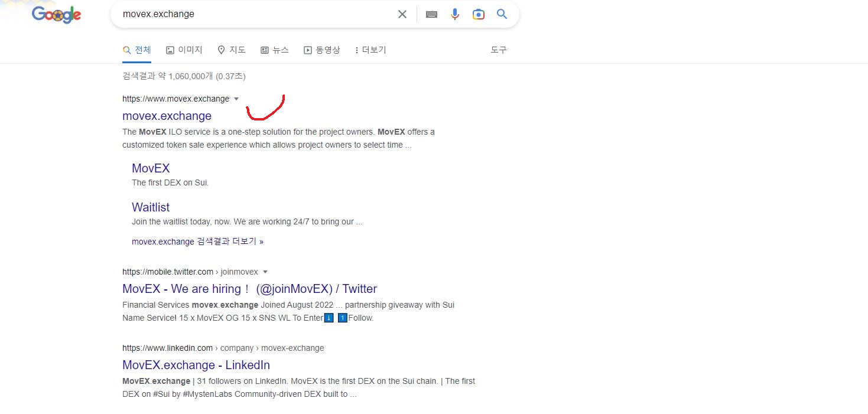Click the linkedin.com › company › movex-exchange URL text
This screenshot has height=414, width=868.
(223, 348)
